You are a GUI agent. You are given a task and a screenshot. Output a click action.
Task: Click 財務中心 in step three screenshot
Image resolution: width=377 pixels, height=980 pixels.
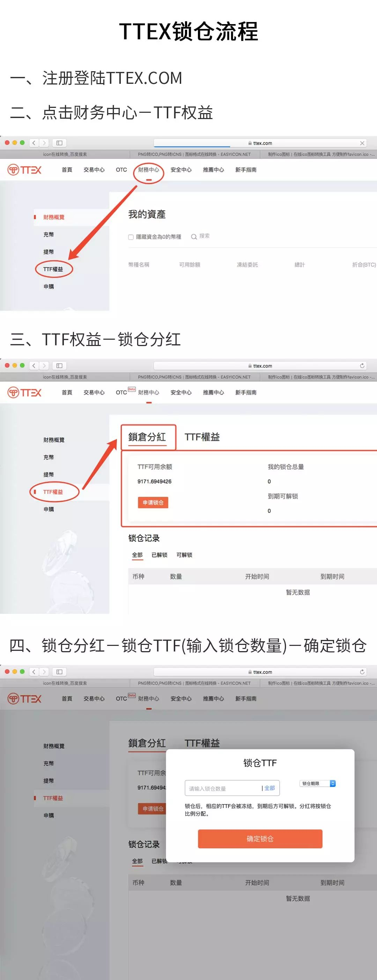pyautogui.click(x=149, y=393)
